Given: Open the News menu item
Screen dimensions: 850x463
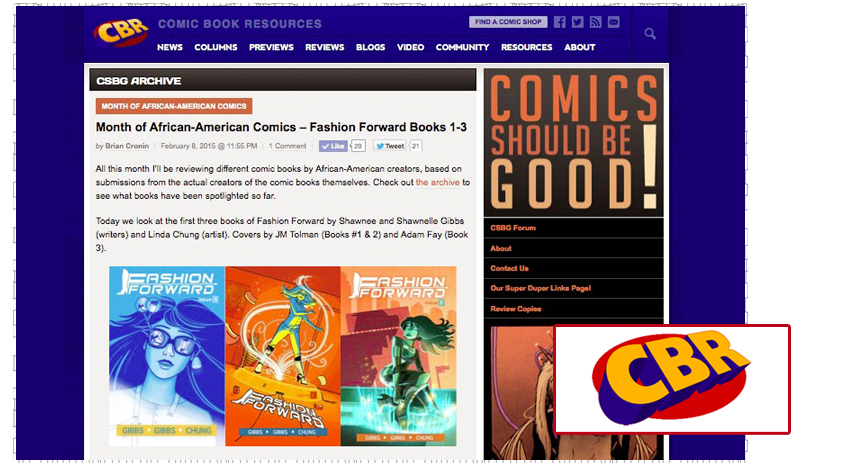Looking at the screenshot, I should (x=170, y=47).
